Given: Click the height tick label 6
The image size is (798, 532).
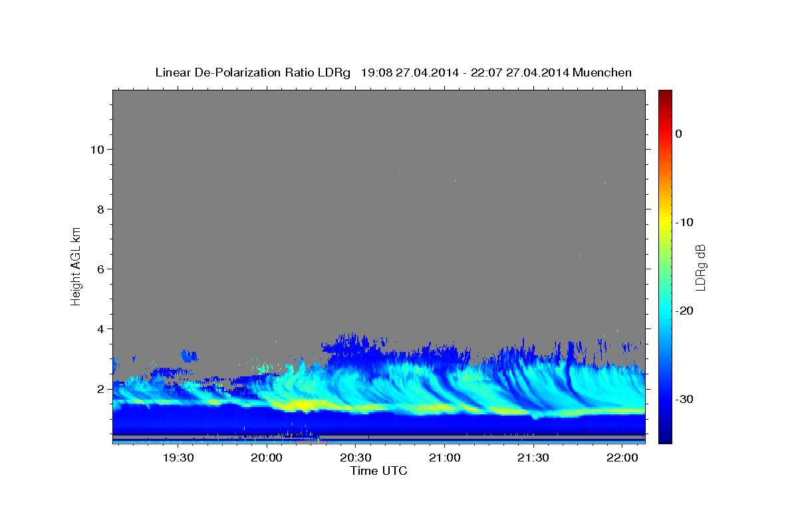Looking at the screenshot, I should (101, 269).
